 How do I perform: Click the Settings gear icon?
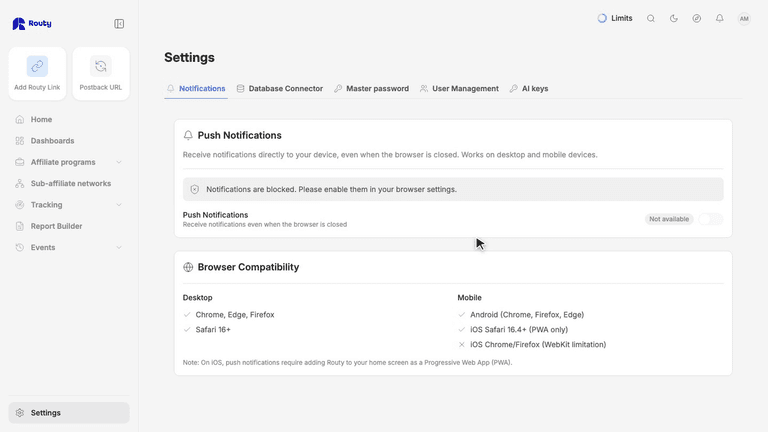click(20, 413)
